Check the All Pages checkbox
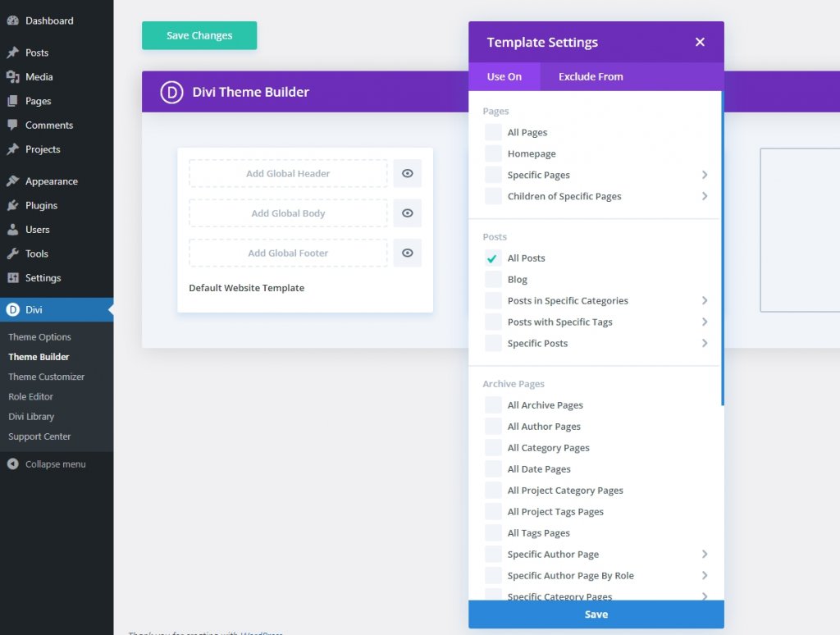The width and height of the screenshot is (840, 635). click(493, 132)
